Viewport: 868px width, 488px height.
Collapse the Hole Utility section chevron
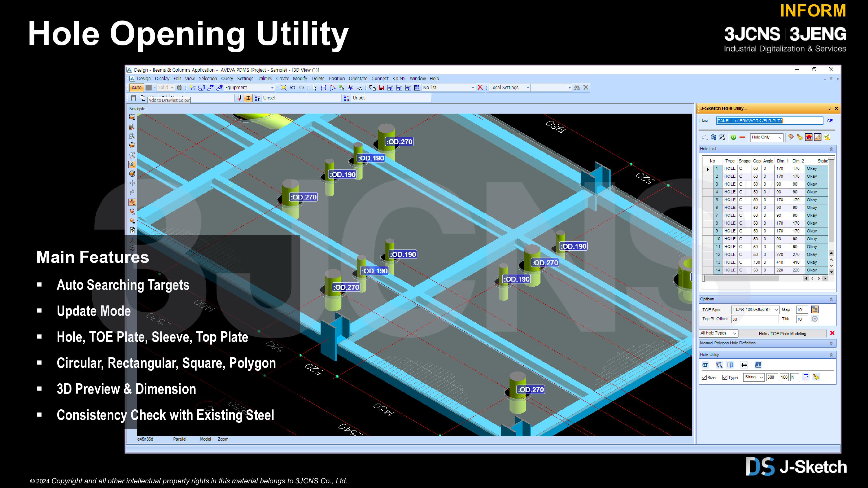831,355
